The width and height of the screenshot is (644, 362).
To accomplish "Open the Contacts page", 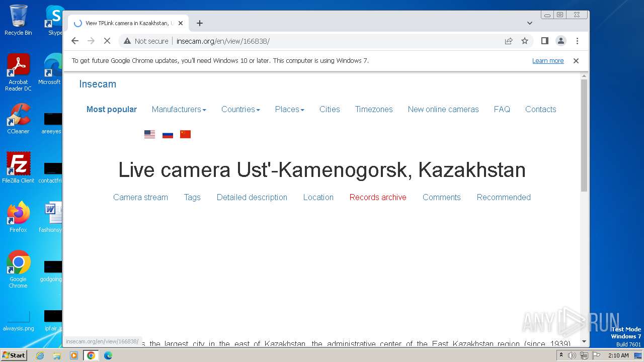I will [541, 109].
